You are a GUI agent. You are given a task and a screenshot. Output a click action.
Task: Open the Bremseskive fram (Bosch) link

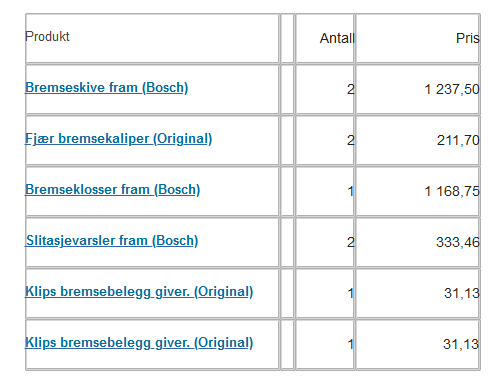point(107,88)
